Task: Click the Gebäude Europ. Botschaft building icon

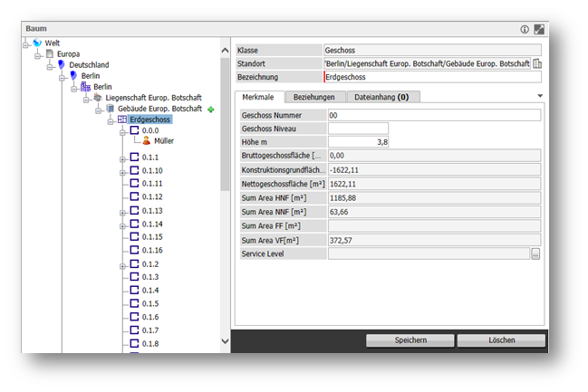Action: click(x=111, y=109)
